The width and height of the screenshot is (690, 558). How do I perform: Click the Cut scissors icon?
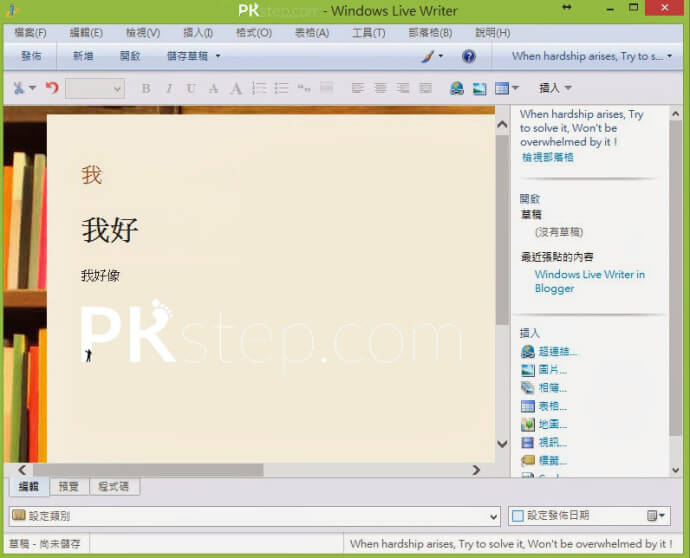(x=18, y=88)
